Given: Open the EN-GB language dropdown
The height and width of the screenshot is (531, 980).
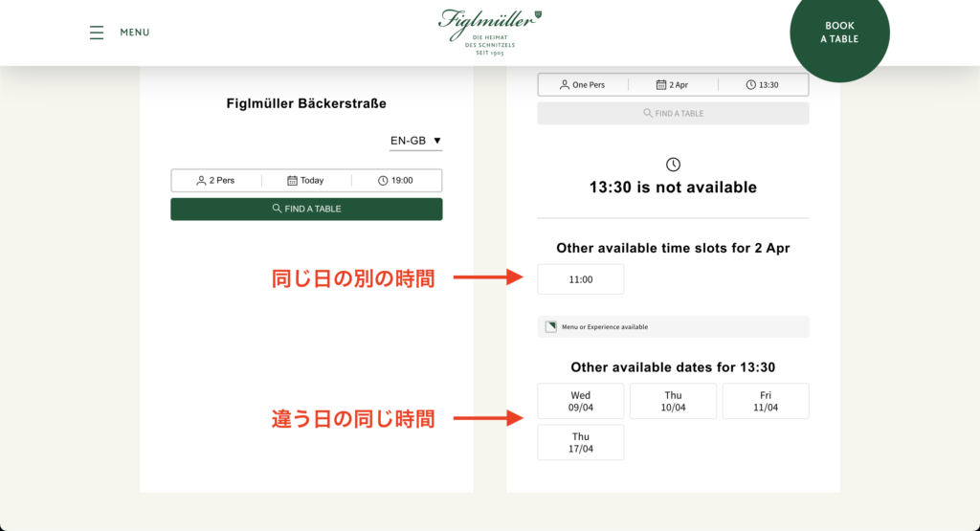Looking at the screenshot, I should 415,142.
